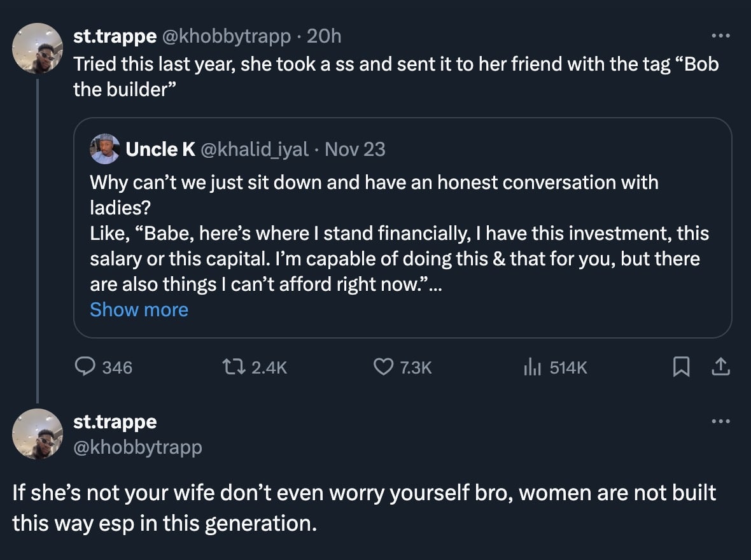This screenshot has height=560, width=751.
Task: Click Uncle K's small profile picture
Action: (104, 149)
